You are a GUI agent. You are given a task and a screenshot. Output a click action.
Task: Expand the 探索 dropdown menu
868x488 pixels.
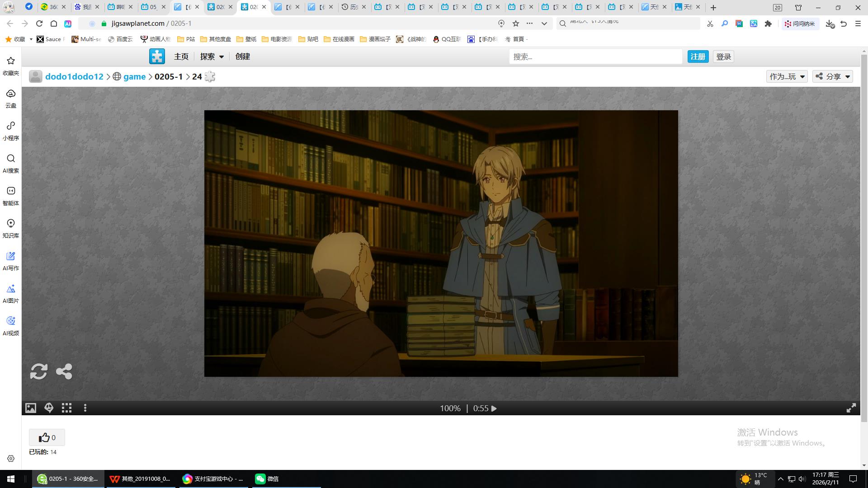click(x=212, y=56)
